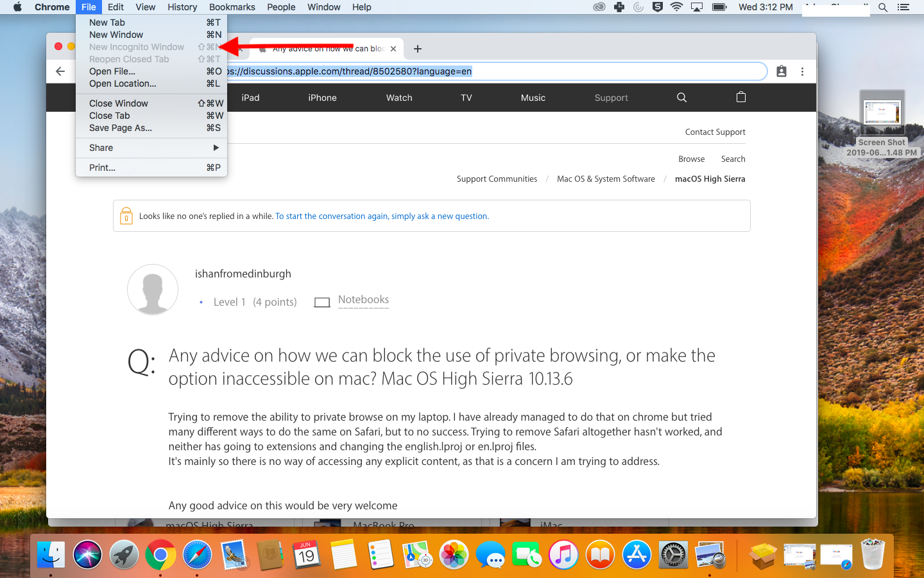Open the View menu
Screen dimensions: 924x578
click(x=146, y=7)
